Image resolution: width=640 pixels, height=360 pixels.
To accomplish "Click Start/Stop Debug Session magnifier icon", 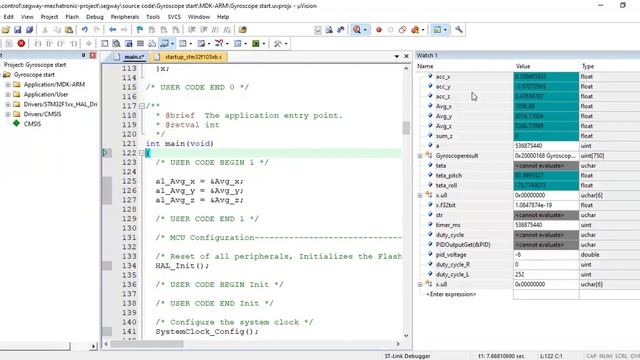I will coord(357,30).
